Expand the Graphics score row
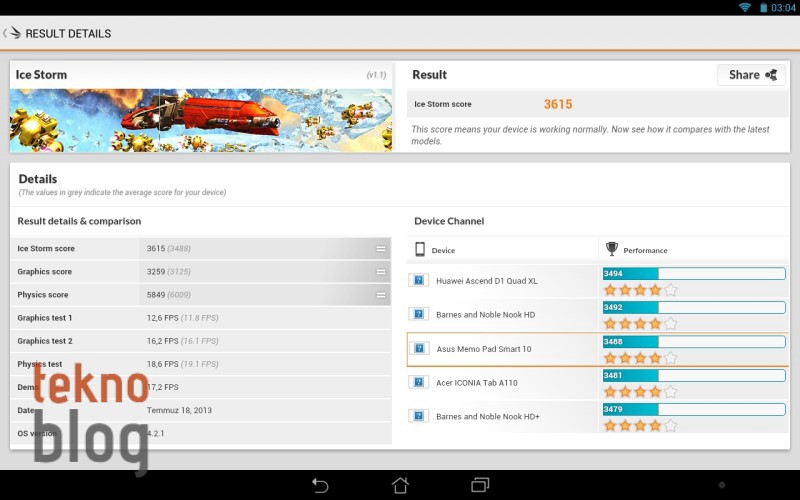This screenshot has height=500, width=800. click(380, 272)
